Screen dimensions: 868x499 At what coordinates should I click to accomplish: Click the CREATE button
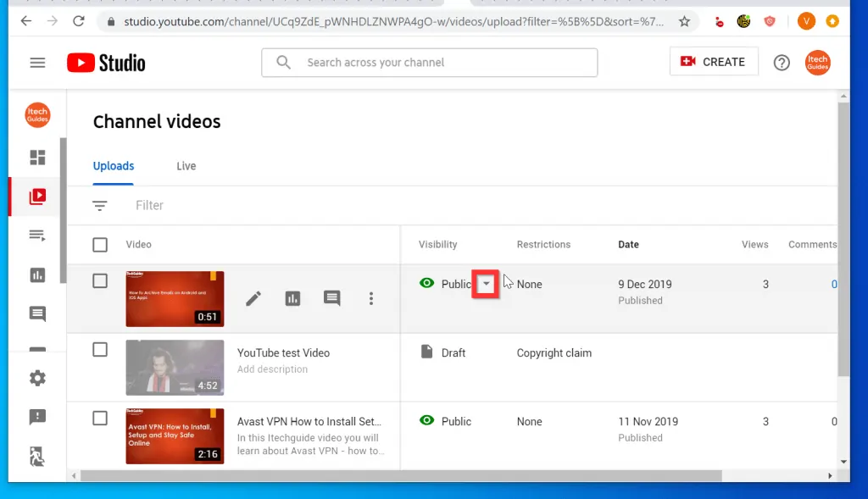tap(714, 62)
